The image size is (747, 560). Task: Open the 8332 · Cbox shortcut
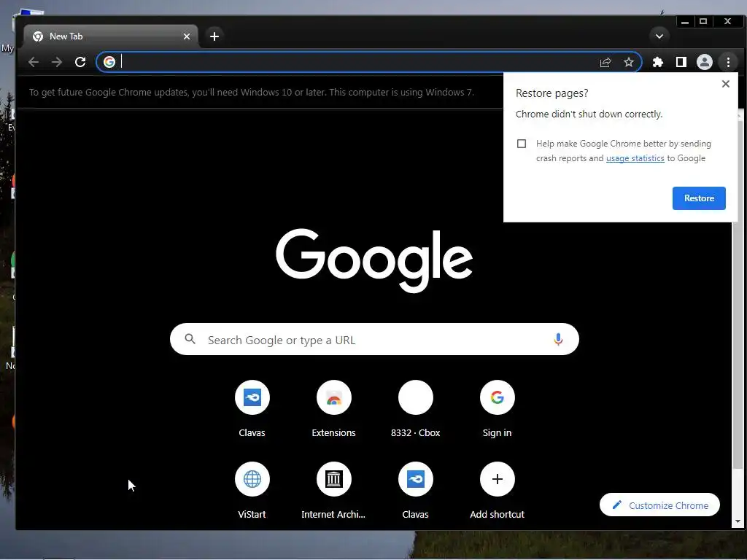click(415, 408)
